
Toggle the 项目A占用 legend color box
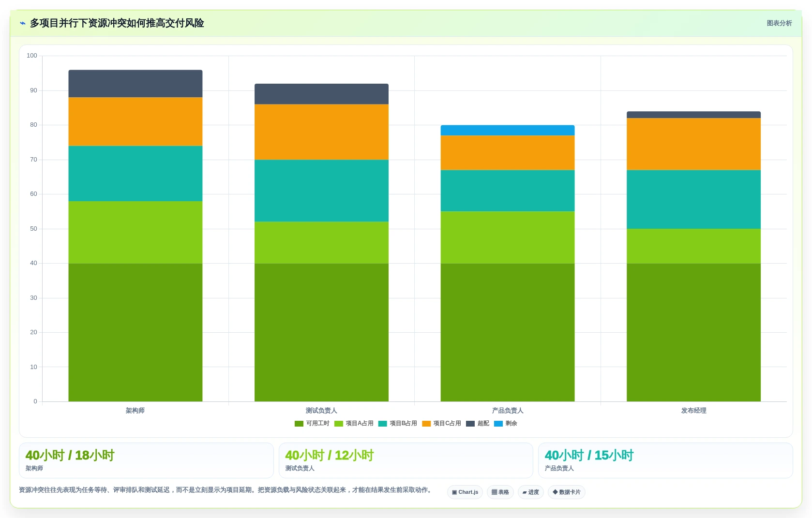pos(339,424)
